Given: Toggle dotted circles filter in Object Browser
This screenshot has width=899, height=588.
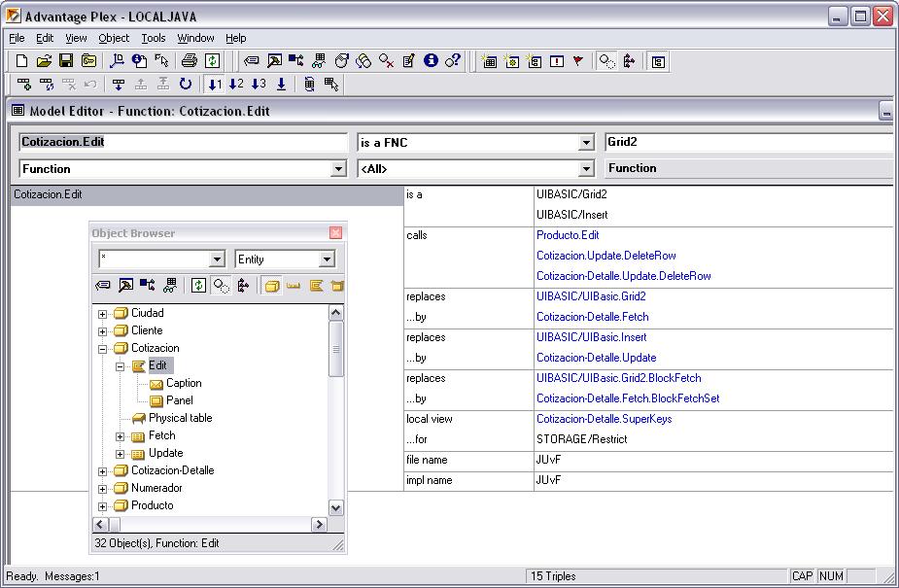Looking at the screenshot, I should click(x=221, y=285).
